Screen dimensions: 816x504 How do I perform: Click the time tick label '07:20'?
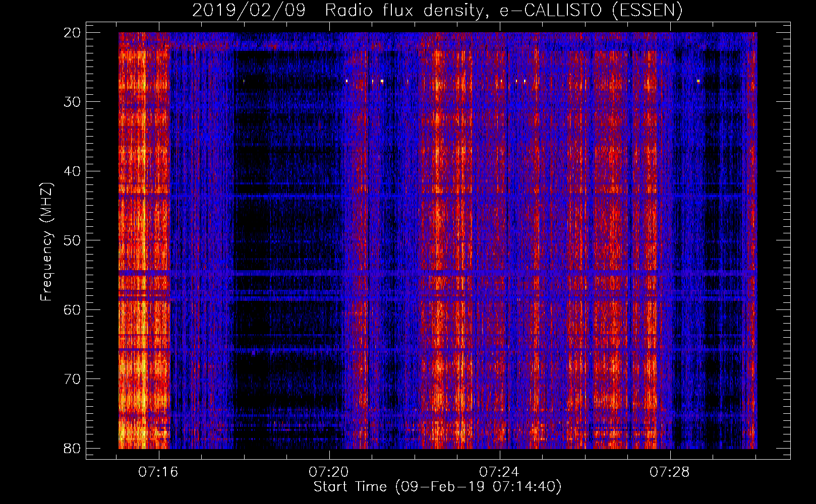(329, 472)
